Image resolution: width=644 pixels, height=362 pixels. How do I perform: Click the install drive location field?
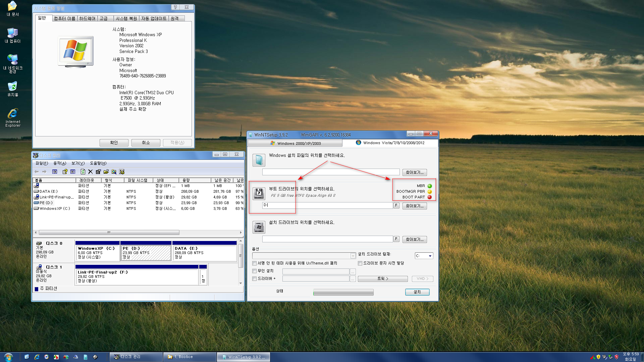pos(327,239)
